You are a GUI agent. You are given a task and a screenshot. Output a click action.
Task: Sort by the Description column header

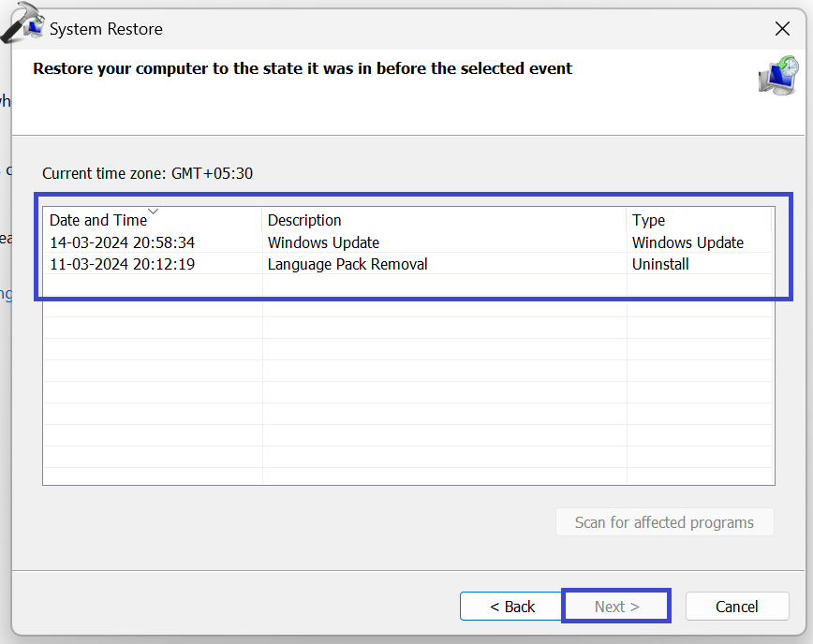[x=304, y=221]
